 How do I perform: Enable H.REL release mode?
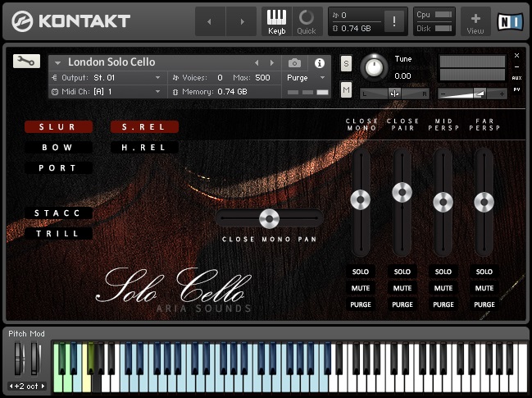tap(144, 148)
